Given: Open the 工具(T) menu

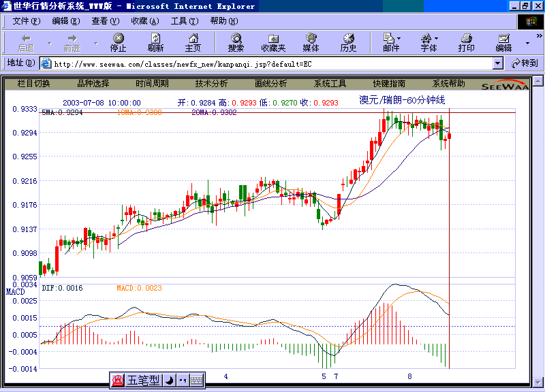Looking at the screenshot, I should pos(185,21).
